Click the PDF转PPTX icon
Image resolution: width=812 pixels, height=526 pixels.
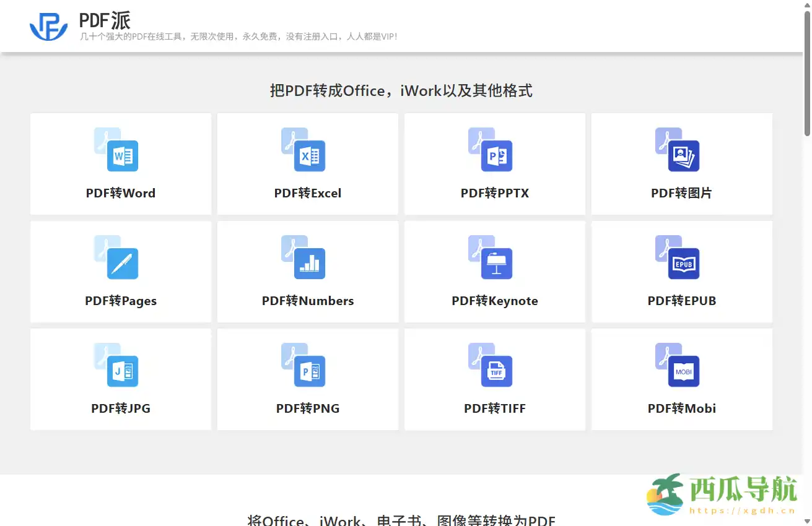tap(495, 149)
